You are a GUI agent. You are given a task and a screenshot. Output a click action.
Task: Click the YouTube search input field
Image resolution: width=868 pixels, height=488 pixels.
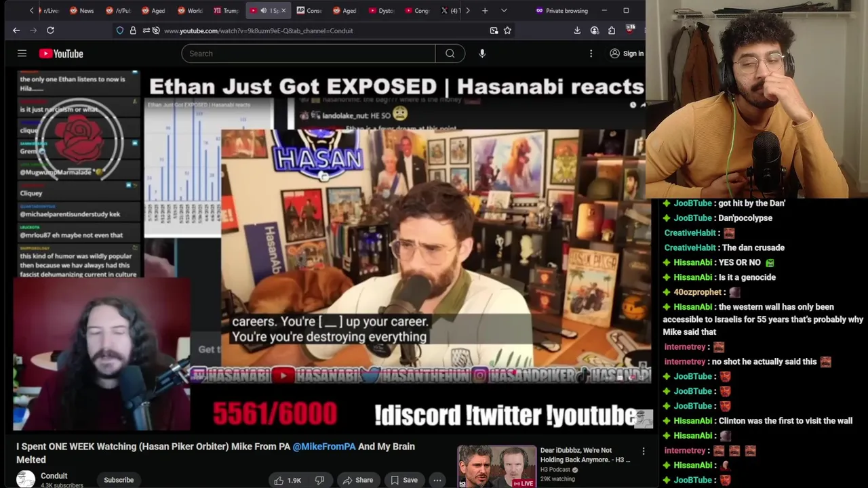click(x=309, y=54)
